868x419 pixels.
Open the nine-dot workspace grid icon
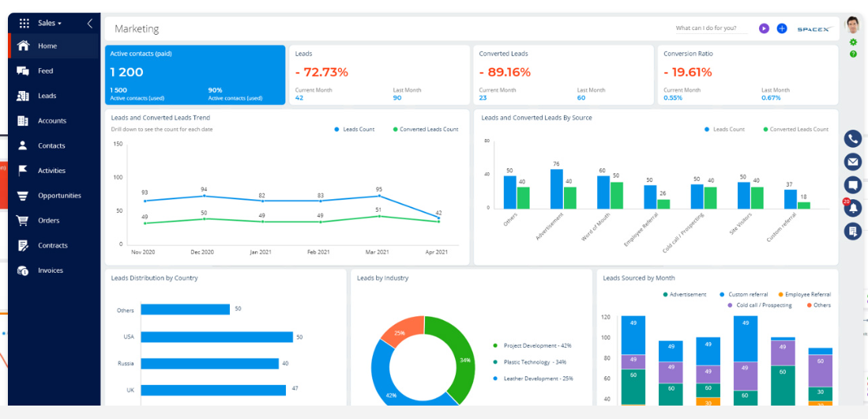click(24, 24)
